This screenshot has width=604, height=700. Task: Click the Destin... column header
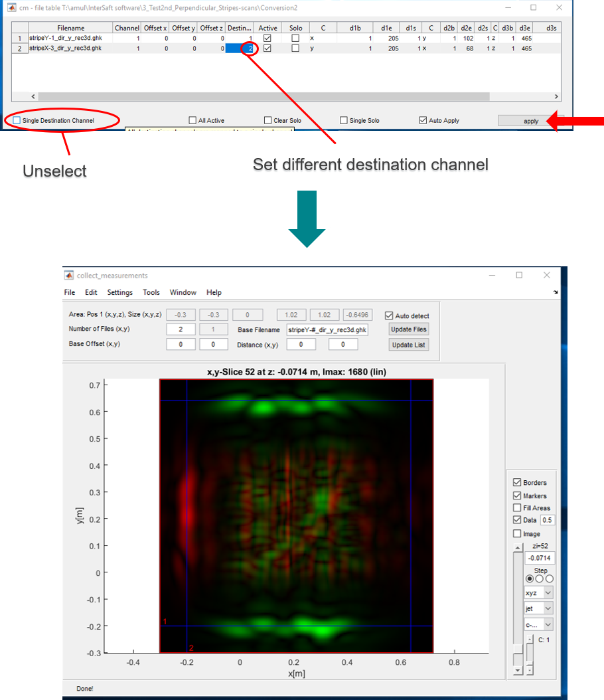(x=240, y=28)
